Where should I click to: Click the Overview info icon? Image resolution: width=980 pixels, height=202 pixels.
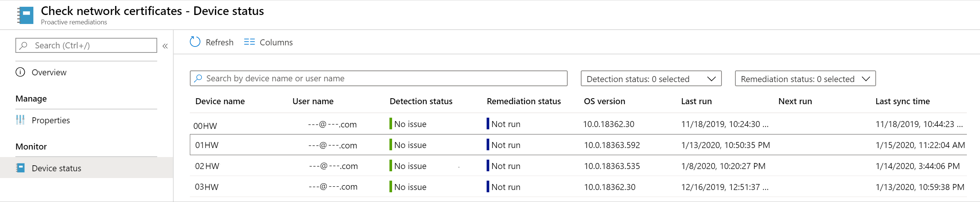(x=20, y=72)
